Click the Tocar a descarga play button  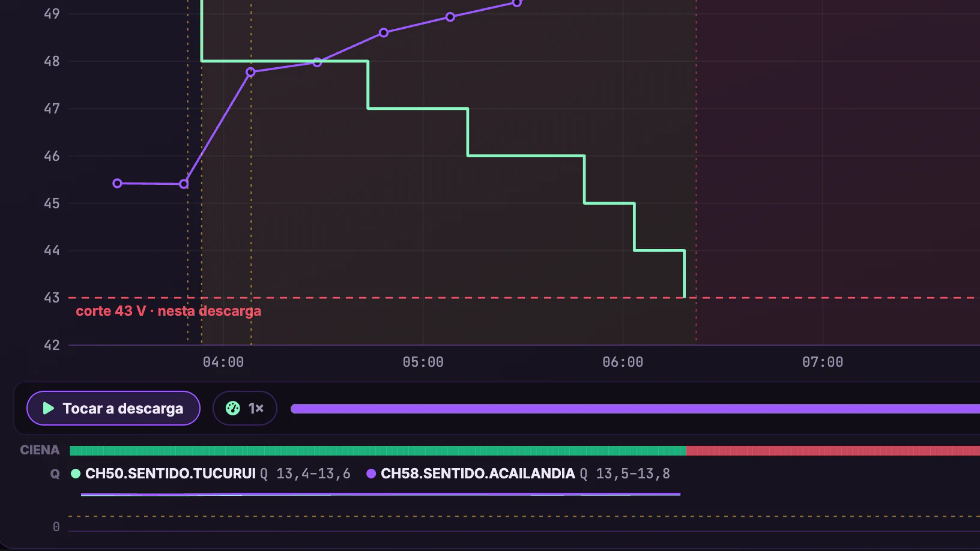113,408
